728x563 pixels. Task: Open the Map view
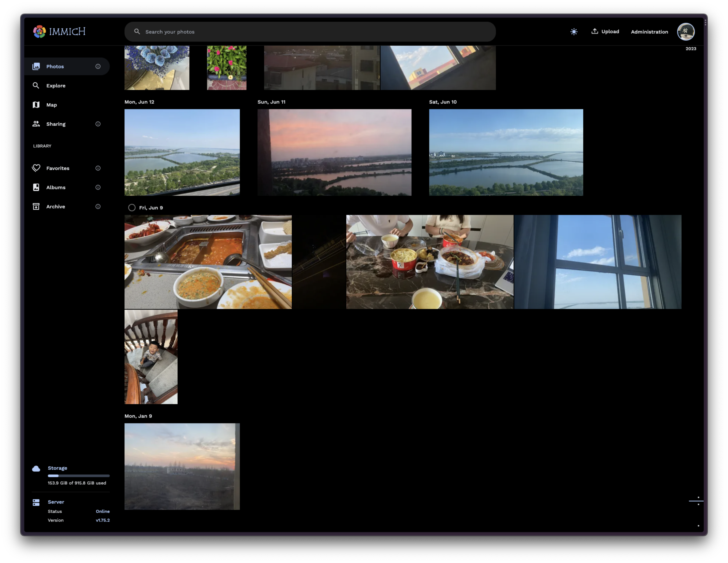pos(51,105)
